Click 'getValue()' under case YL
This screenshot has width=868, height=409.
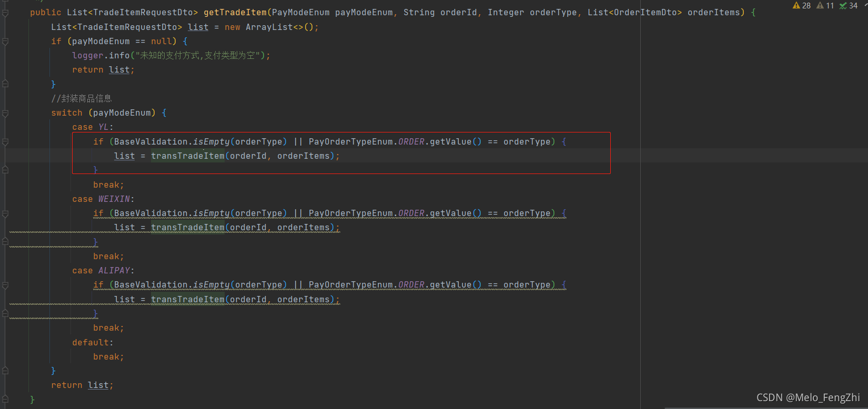[x=456, y=141]
